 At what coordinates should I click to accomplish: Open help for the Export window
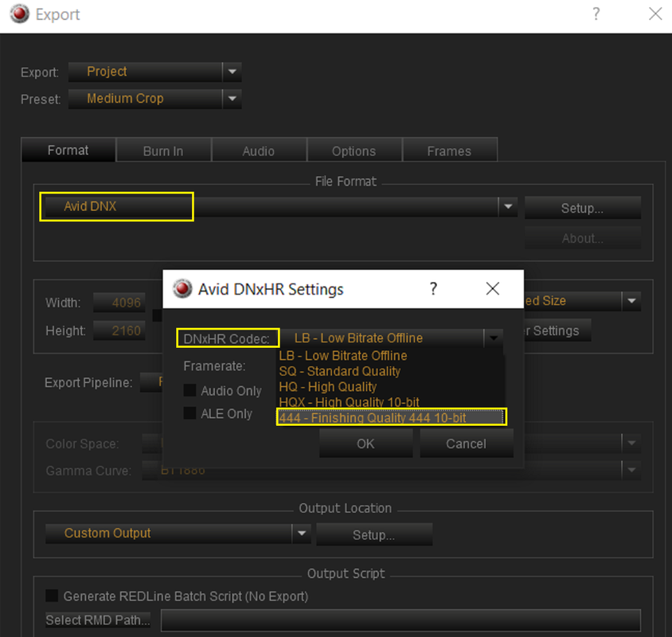click(x=596, y=14)
